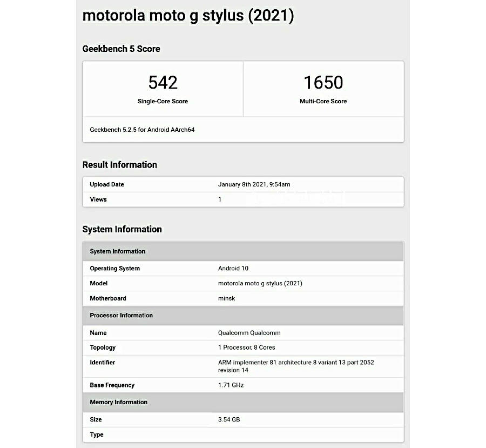The height and width of the screenshot is (448, 486).
Task: Click the model value in the Model row
Action: click(260, 283)
